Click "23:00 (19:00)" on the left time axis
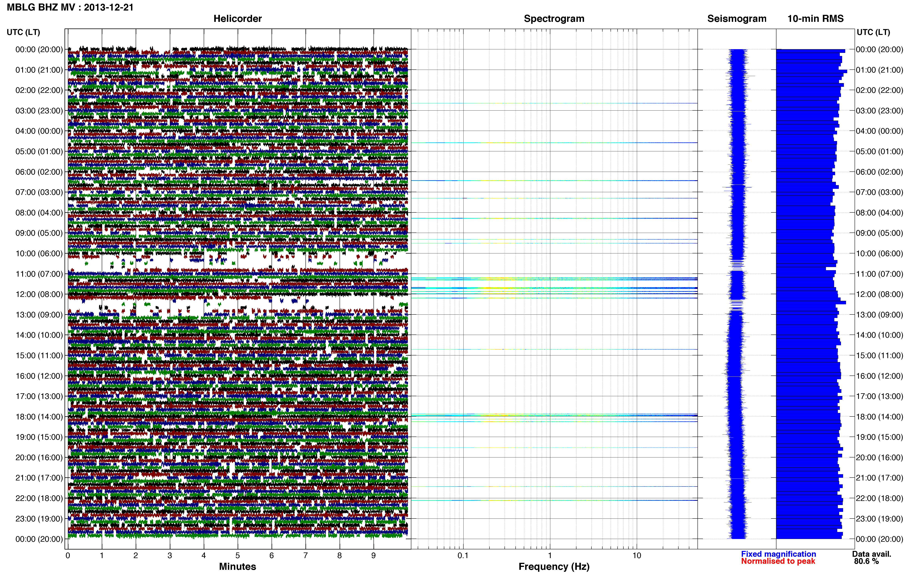924x578 pixels. 39,519
